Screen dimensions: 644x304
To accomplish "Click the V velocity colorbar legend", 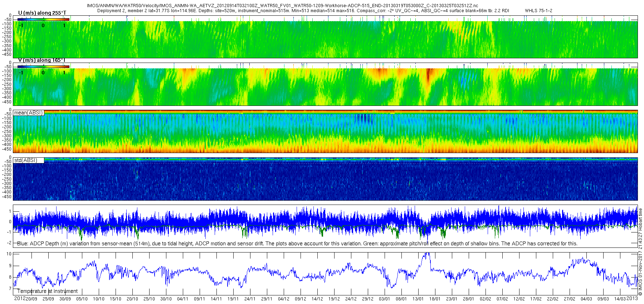I will pos(43,67).
